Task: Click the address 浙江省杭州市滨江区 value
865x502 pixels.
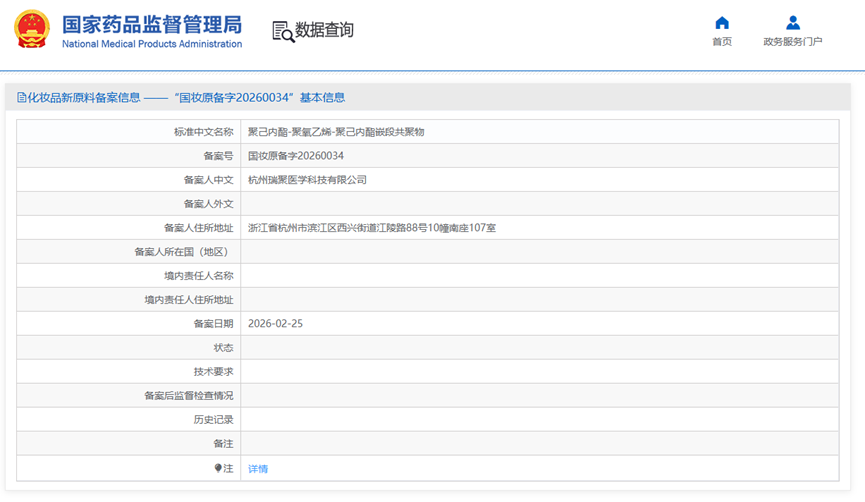Action: click(x=371, y=228)
